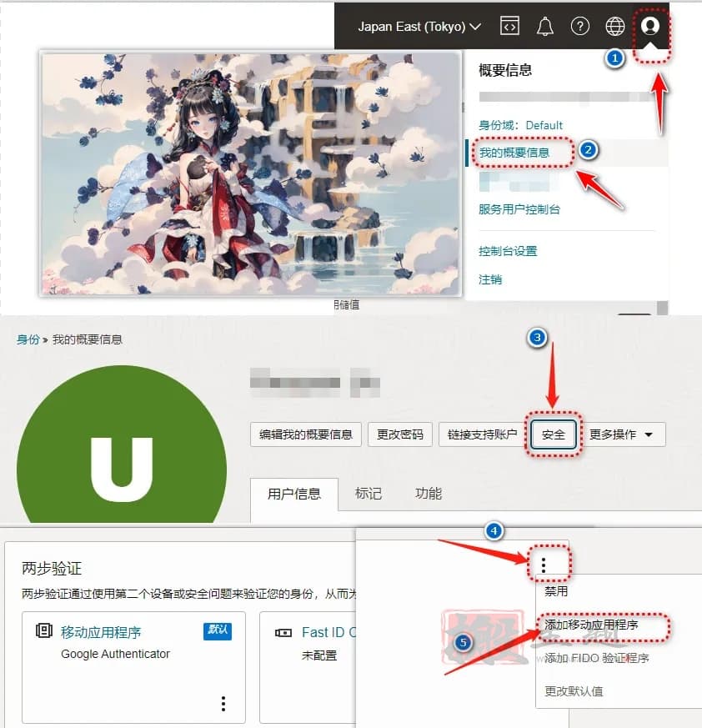This screenshot has width=702, height=728.
Task: Open 控制台设置 in profile menu
Action: click(508, 251)
